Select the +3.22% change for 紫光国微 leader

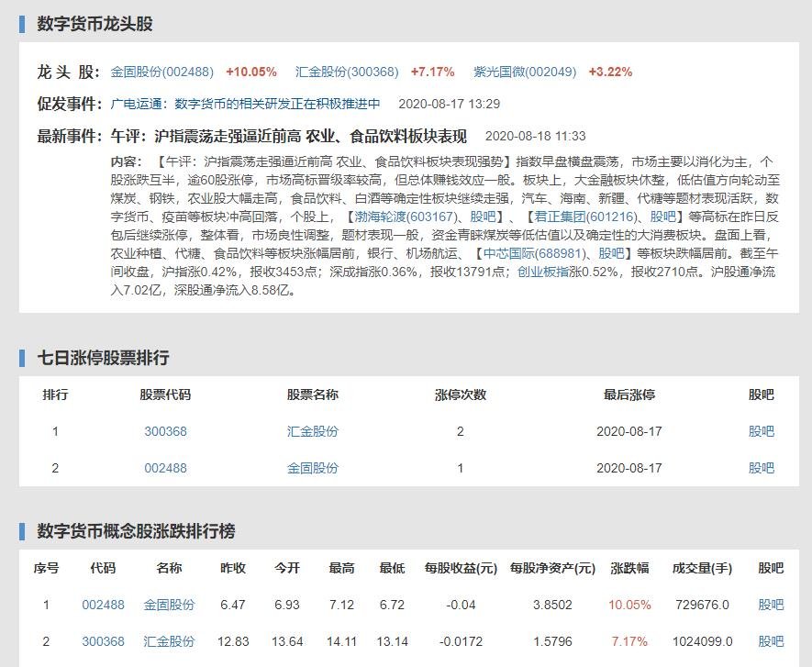pos(610,72)
